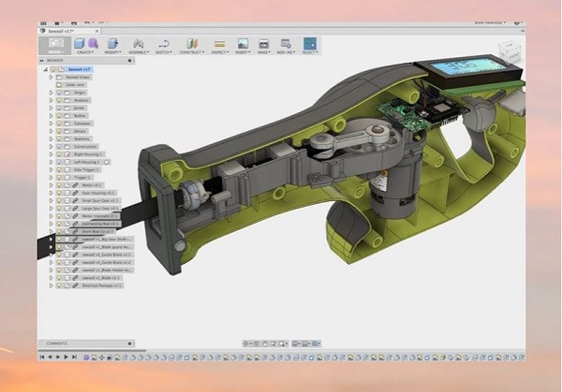This screenshot has height=392, width=562.
Task: Step back one timeline feature
Action: [51, 357]
